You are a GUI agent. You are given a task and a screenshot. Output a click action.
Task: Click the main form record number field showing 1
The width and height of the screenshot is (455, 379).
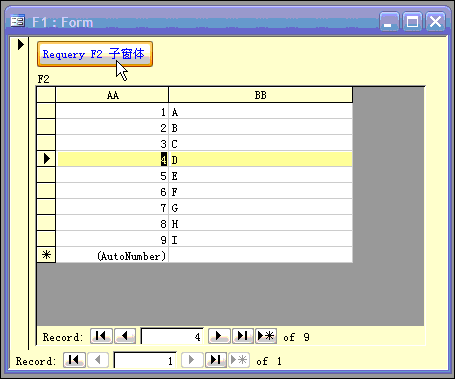pyautogui.click(x=145, y=361)
